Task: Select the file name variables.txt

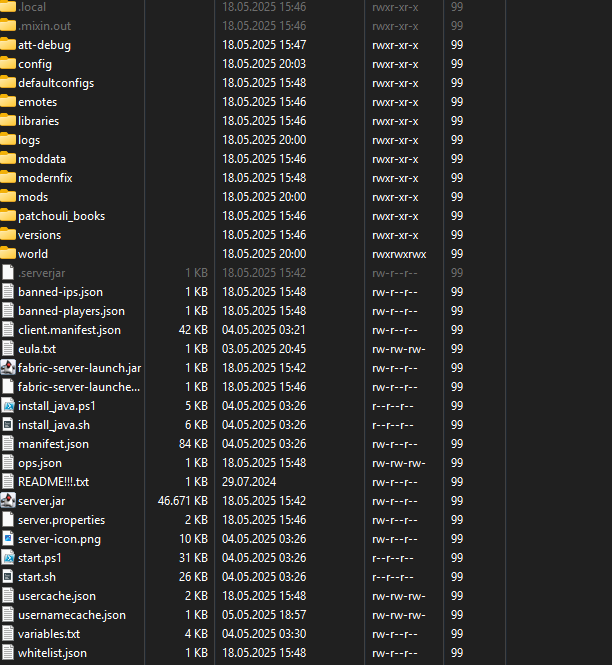Action: pos(49,634)
